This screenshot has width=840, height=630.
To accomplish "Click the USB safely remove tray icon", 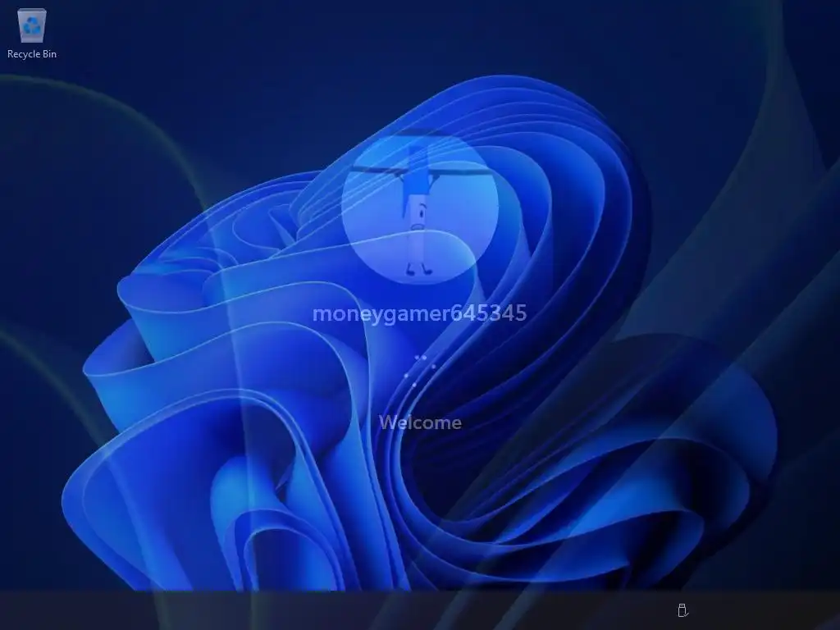I will point(682,610).
